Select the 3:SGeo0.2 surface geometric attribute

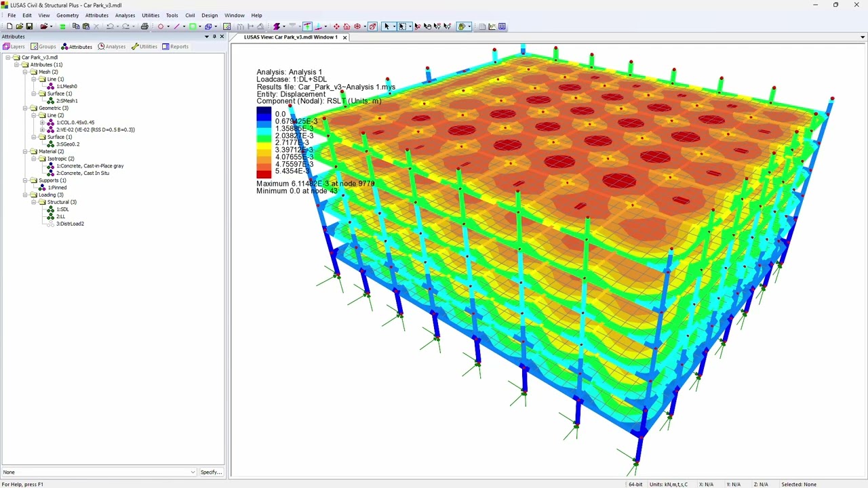(68, 144)
